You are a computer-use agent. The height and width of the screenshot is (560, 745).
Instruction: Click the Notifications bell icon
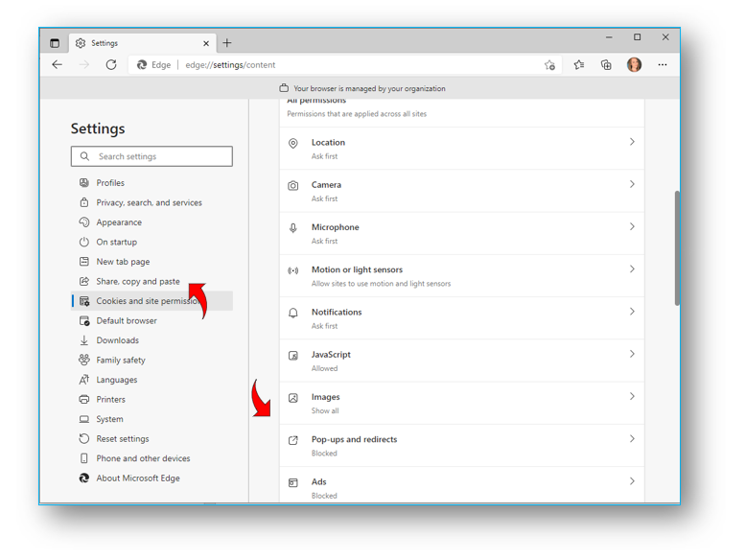point(293,313)
